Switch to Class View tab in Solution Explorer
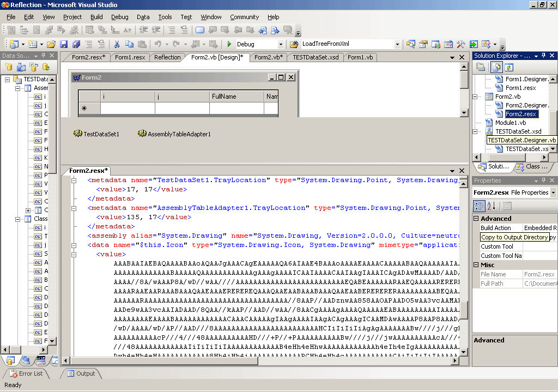 click(533, 166)
